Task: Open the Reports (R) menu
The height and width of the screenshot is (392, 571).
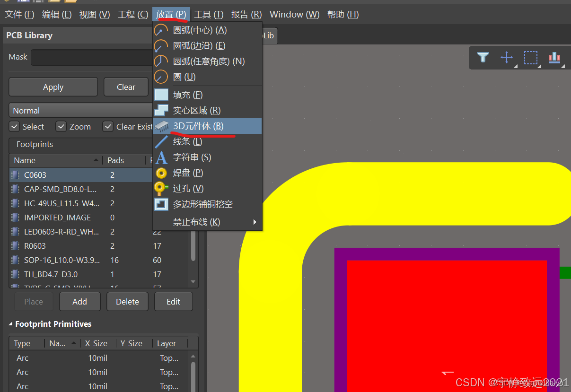Action: click(x=246, y=15)
